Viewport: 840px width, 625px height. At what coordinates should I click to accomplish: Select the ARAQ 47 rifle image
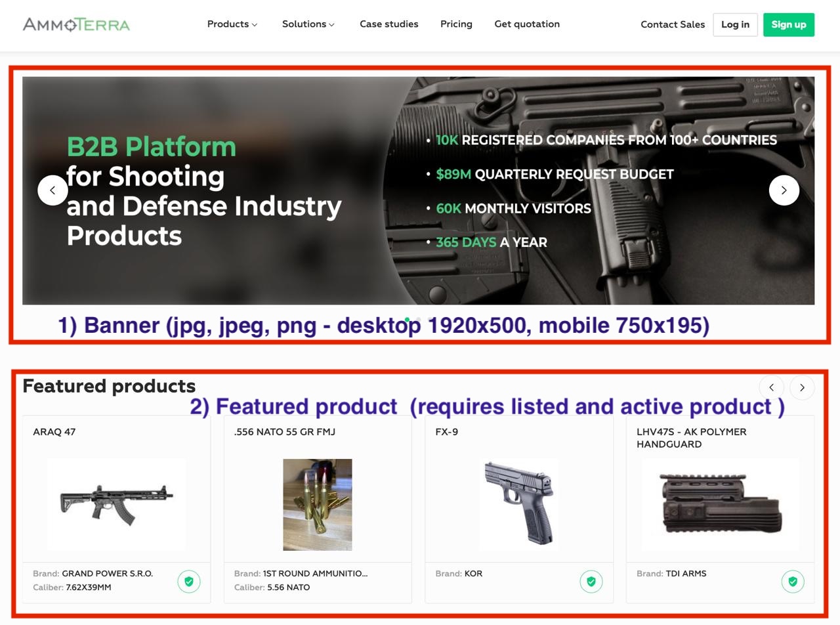117,505
